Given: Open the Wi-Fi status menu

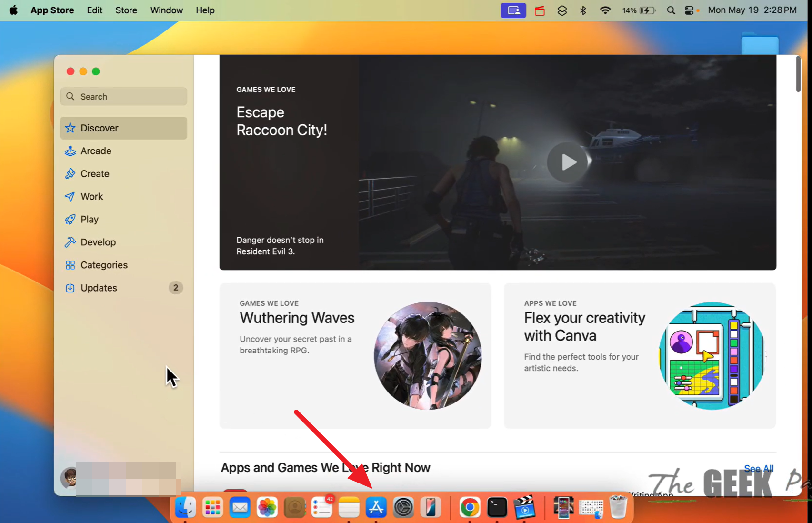Looking at the screenshot, I should pyautogui.click(x=605, y=10).
